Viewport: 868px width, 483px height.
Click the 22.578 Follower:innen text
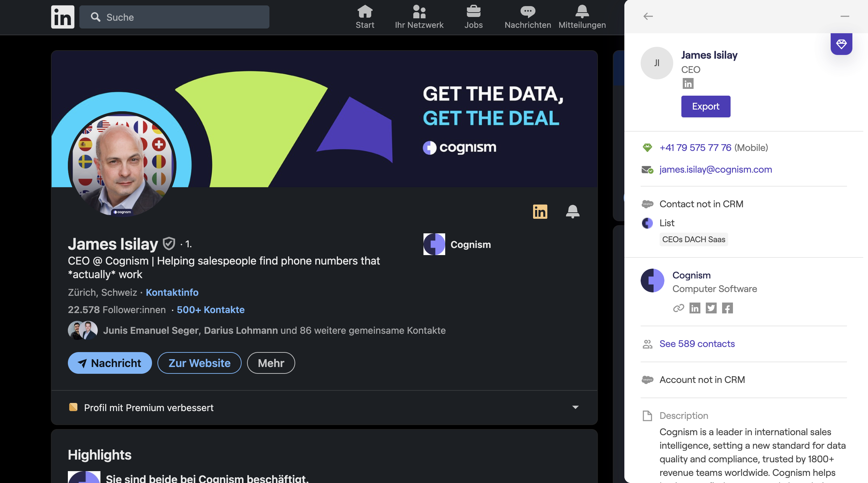117,310
